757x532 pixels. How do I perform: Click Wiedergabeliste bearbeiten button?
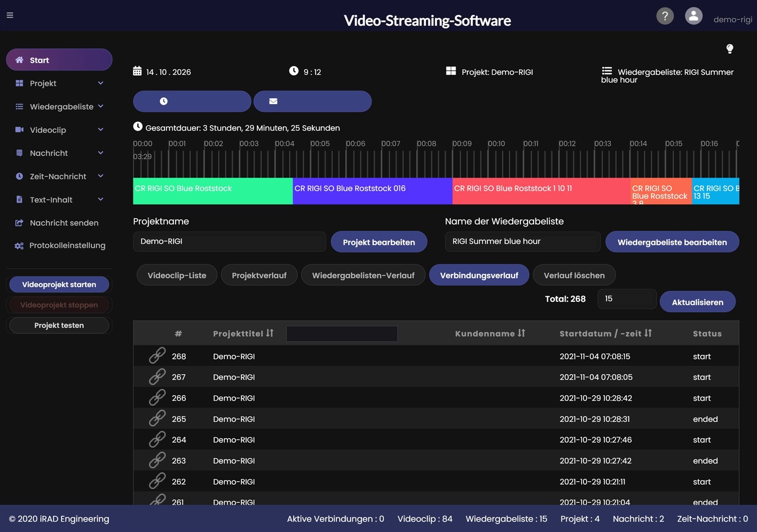pos(672,242)
